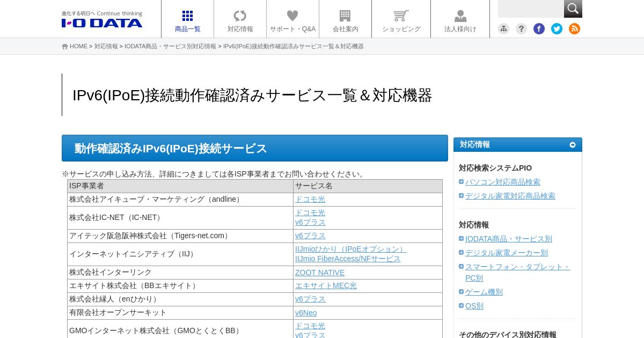Click v6プラス link in IC-NET row
Image resolution: width=644 pixels, height=338 pixels.
310,223
